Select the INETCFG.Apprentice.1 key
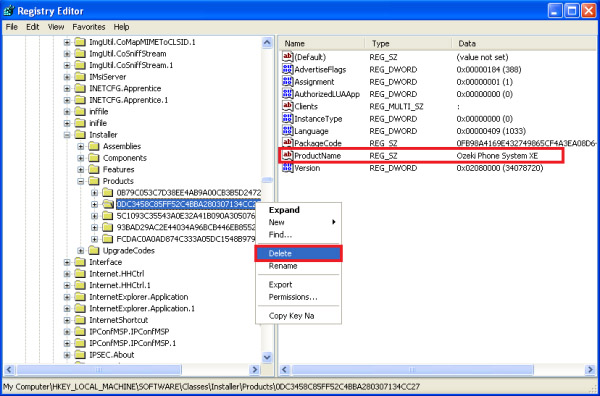600x396 pixels. (x=129, y=100)
